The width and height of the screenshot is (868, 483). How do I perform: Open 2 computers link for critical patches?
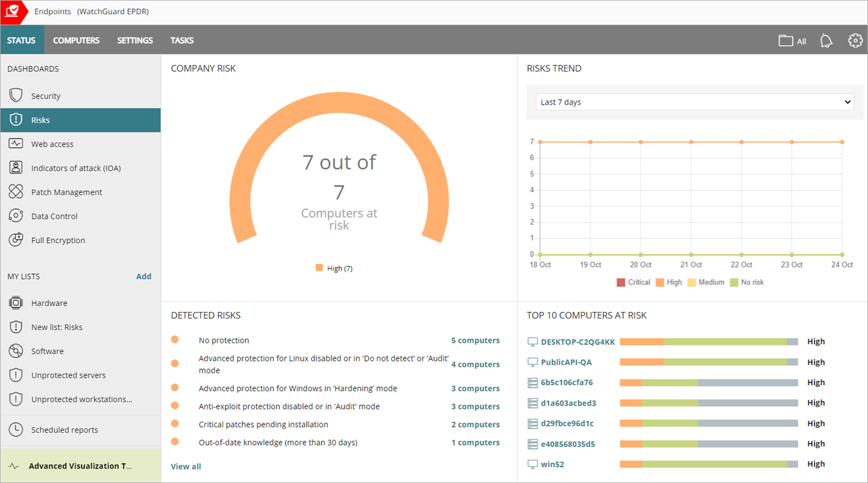click(x=475, y=424)
